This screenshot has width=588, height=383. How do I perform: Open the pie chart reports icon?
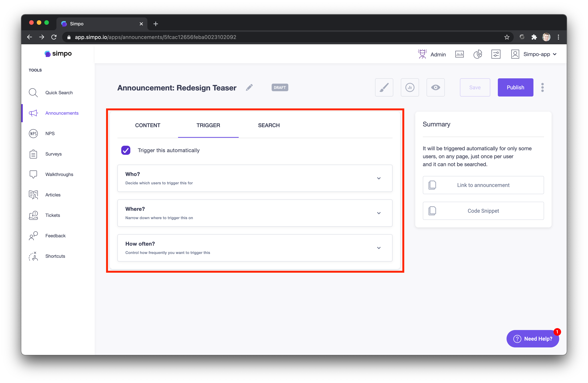coord(478,54)
